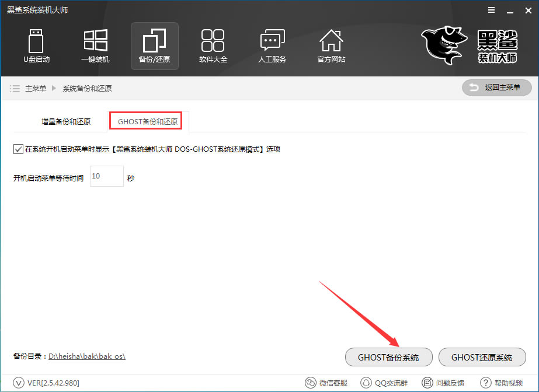Screen dimensions: 539x392
Task: Open QQ交流群 group link
Action: [x=384, y=383]
